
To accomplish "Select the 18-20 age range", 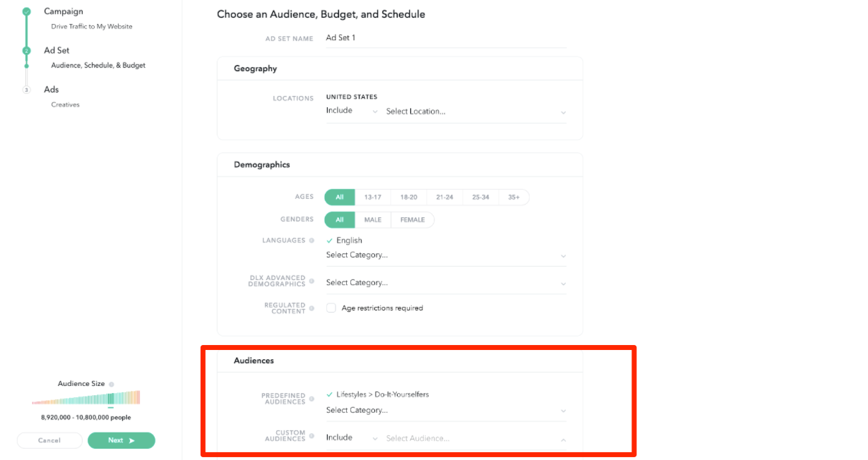I will [408, 198].
